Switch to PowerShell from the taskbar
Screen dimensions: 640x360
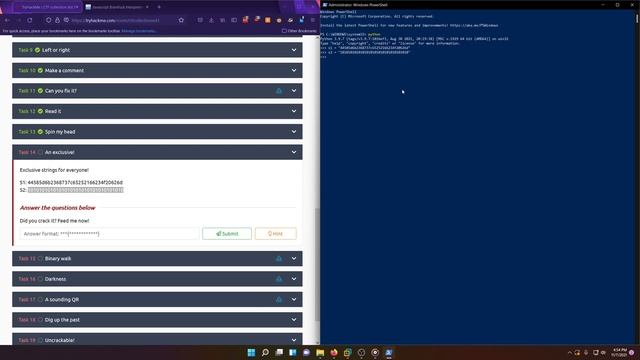389,352
